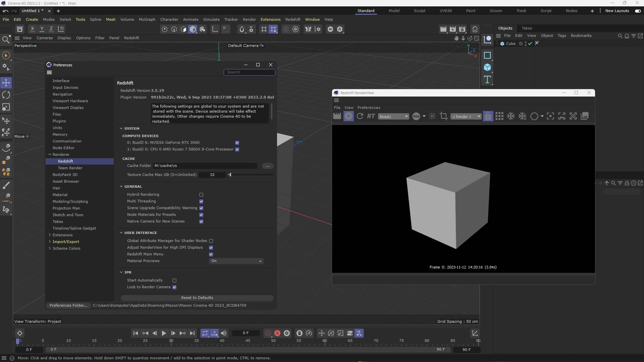
Task: Click Reset to Defaults button
Action: pos(197,298)
